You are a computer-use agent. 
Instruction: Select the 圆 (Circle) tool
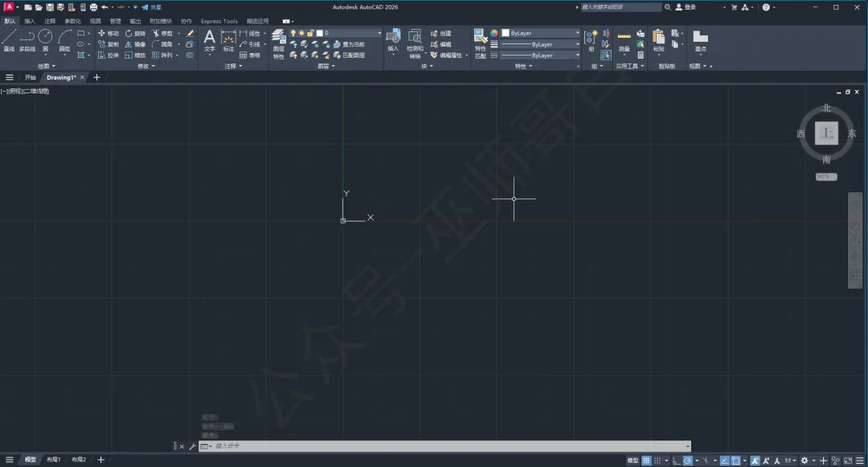45,41
